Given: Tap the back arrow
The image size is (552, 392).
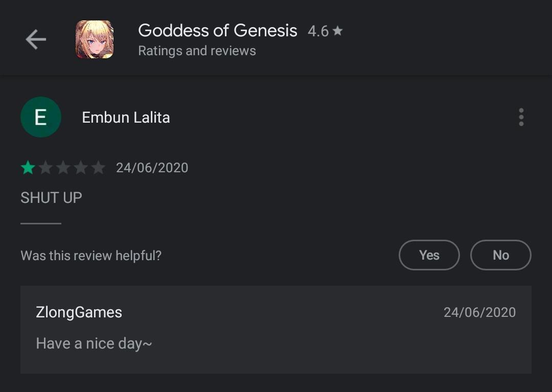Looking at the screenshot, I should click(36, 39).
